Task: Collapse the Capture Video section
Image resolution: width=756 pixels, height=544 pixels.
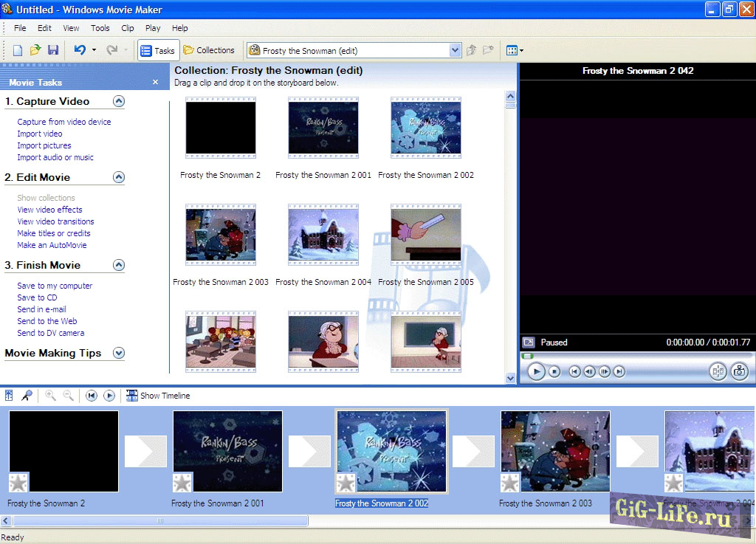Action: 118,101
